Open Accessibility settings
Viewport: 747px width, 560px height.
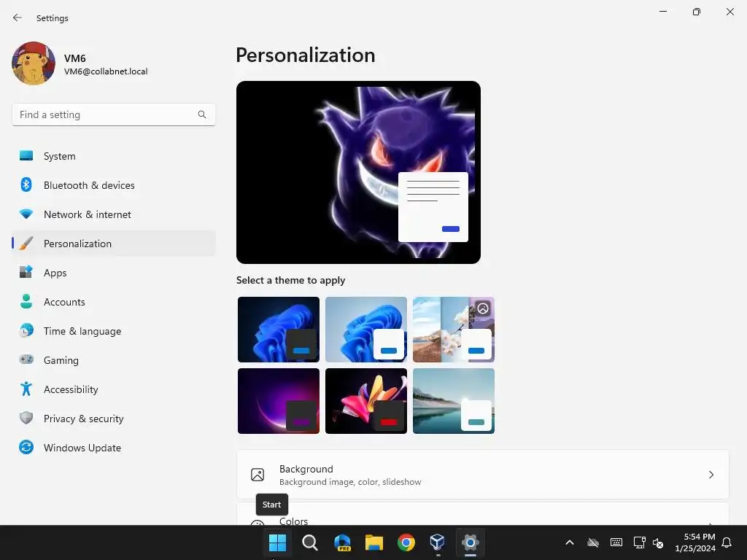click(113, 389)
